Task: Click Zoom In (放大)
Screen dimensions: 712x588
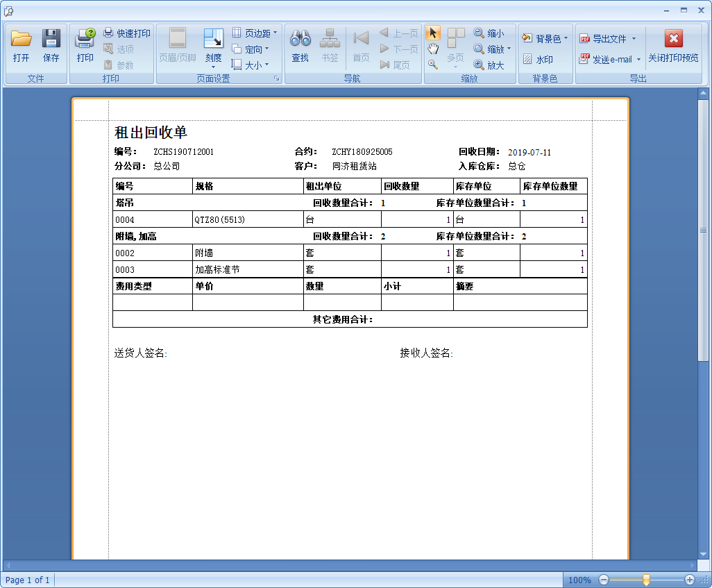Action: point(489,65)
